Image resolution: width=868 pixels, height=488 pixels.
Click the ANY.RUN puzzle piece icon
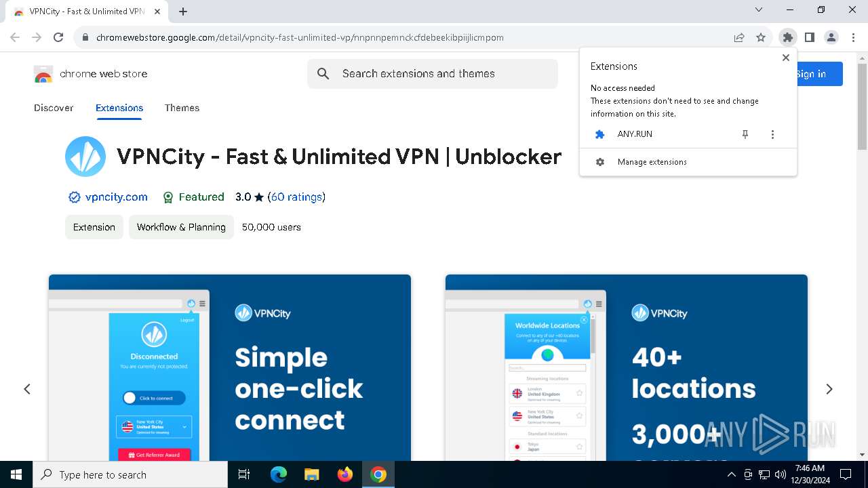[x=599, y=134]
